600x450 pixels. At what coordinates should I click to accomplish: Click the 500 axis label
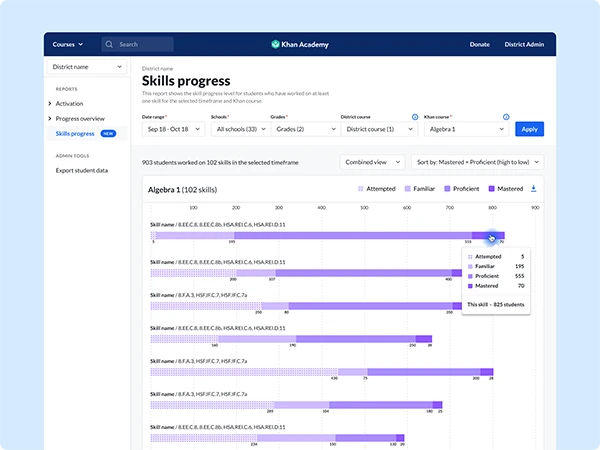click(x=364, y=208)
